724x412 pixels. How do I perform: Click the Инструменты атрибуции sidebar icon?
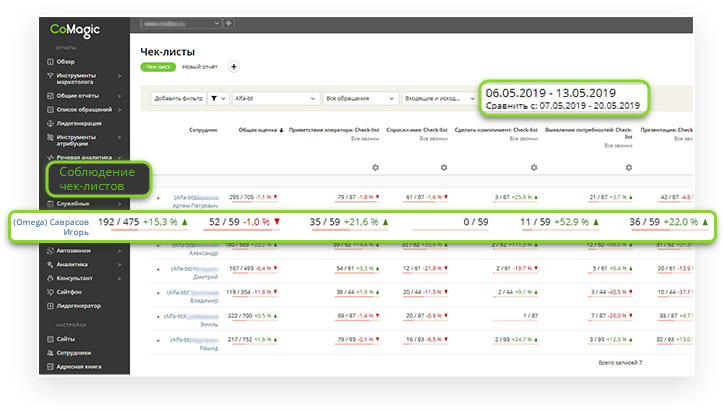50,137
